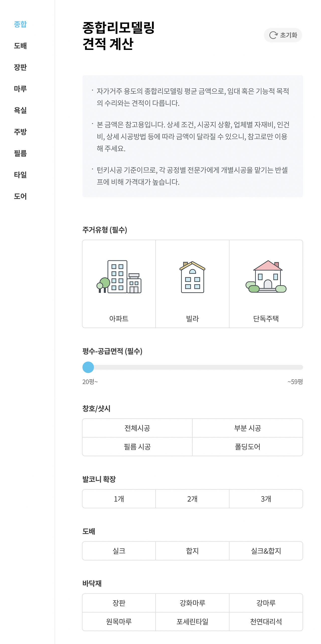Go to the 타일 sidebar section
321x644 pixels.
20,175
